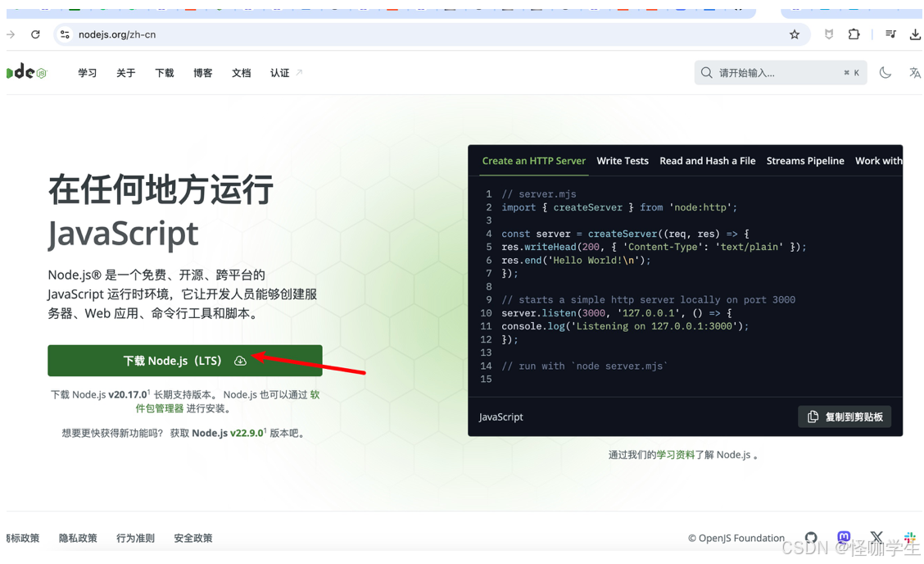Open site information icon in address bar
This screenshot has height=564, width=924.
click(x=65, y=34)
